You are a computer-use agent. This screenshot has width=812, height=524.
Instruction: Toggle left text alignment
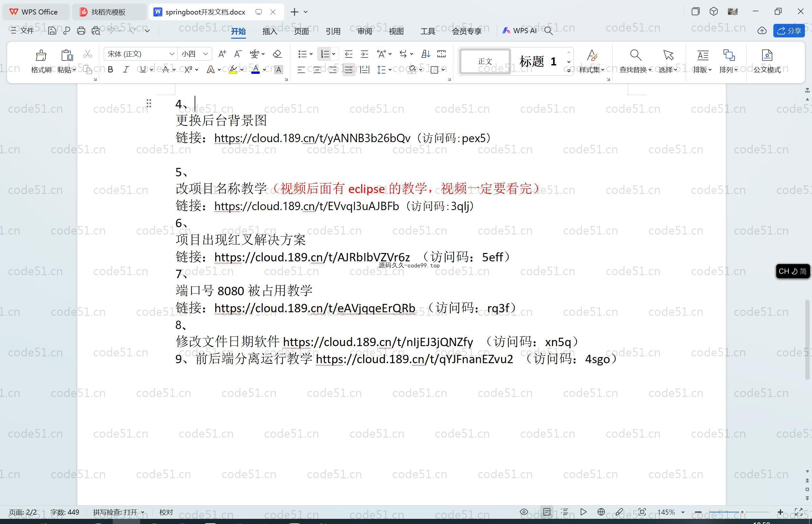tap(301, 70)
